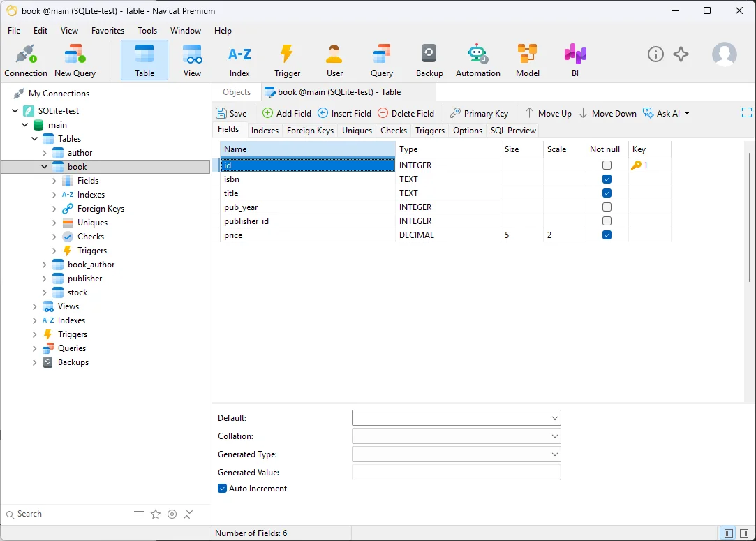Open the Triggers tab in the designer
This screenshot has height=541, width=756.
429,130
